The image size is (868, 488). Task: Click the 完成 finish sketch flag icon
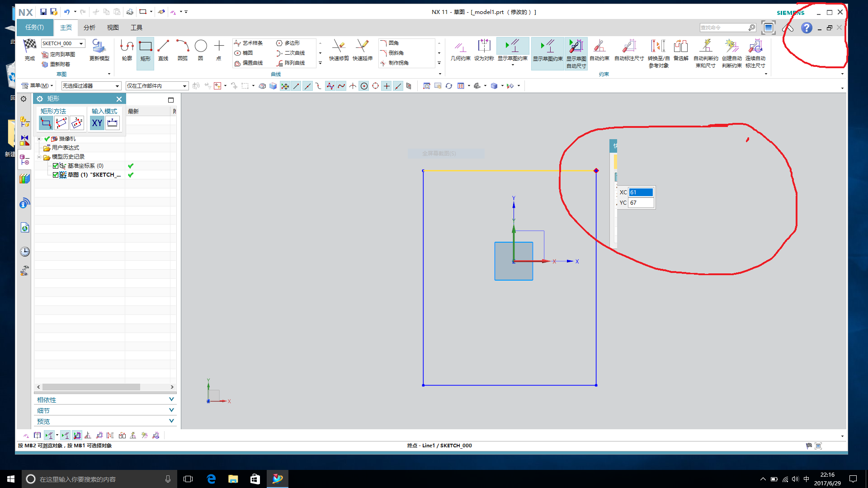point(30,50)
